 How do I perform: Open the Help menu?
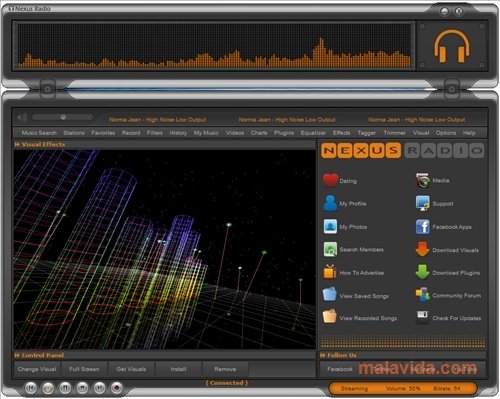point(469,133)
